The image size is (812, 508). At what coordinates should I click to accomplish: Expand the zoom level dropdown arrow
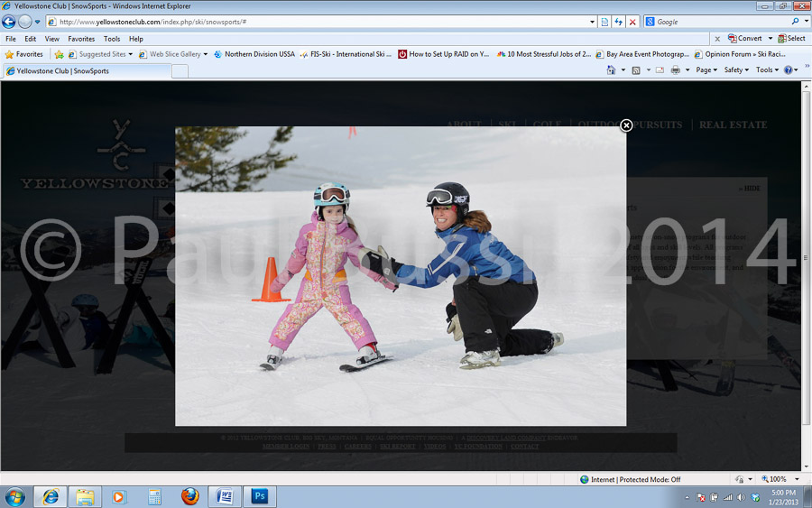point(797,479)
